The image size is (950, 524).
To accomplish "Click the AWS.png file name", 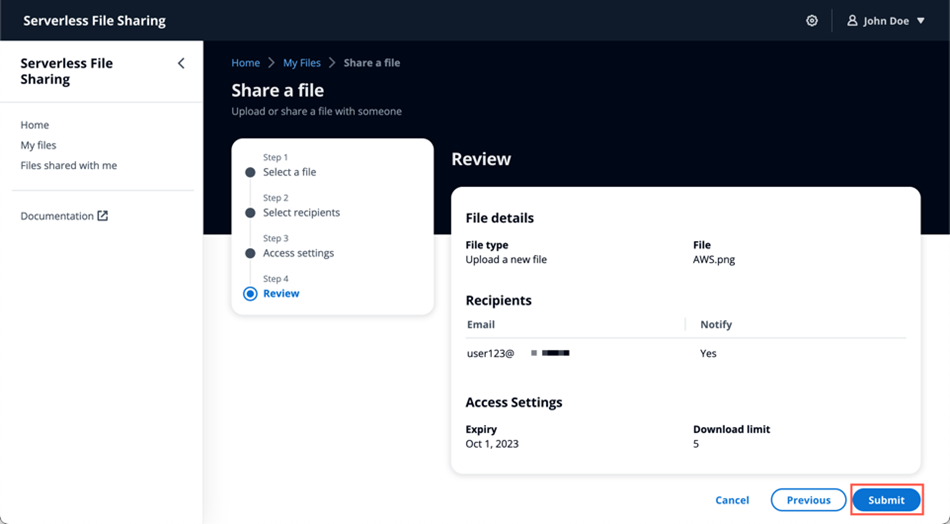I will pyautogui.click(x=714, y=259).
